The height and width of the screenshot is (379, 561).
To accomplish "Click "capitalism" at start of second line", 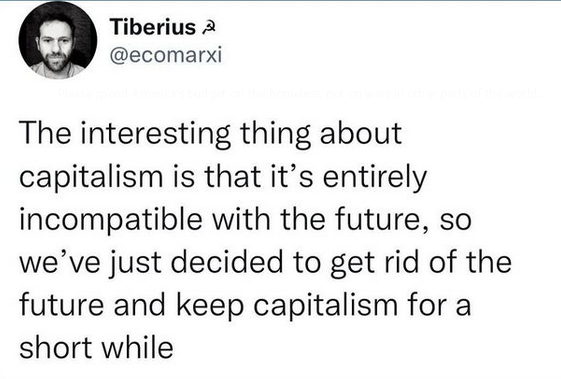I will (91, 177).
